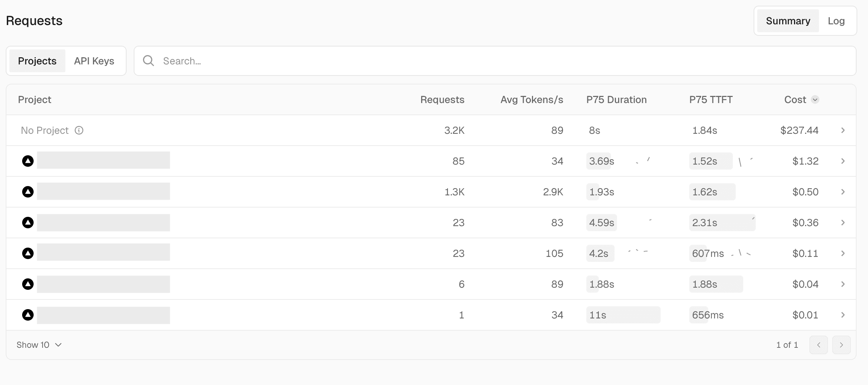Toggle the Cost column sort arrow
This screenshot has height=385, width=868.
click(x=815, y=99)
